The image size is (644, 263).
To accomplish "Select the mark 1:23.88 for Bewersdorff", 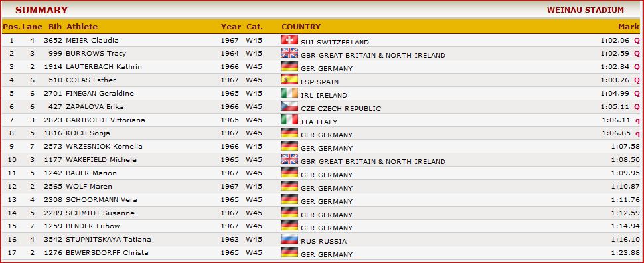I will pyautogui.click(x=625, y=253).
